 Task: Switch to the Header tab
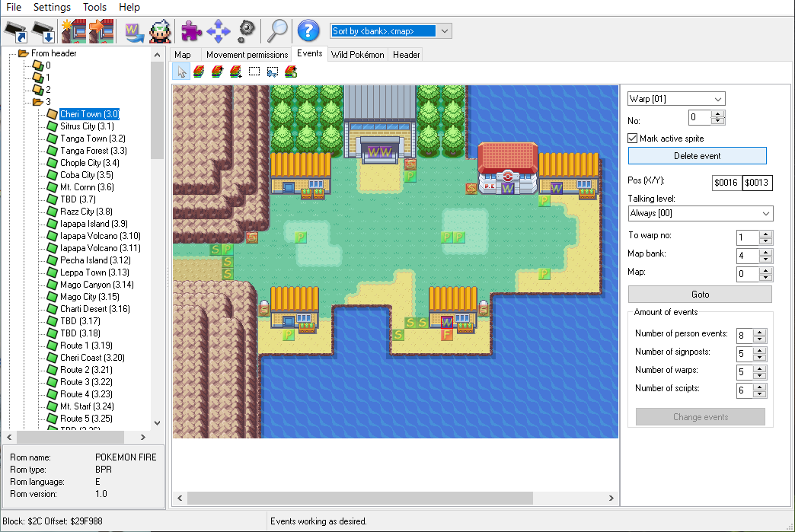point(406,55)
